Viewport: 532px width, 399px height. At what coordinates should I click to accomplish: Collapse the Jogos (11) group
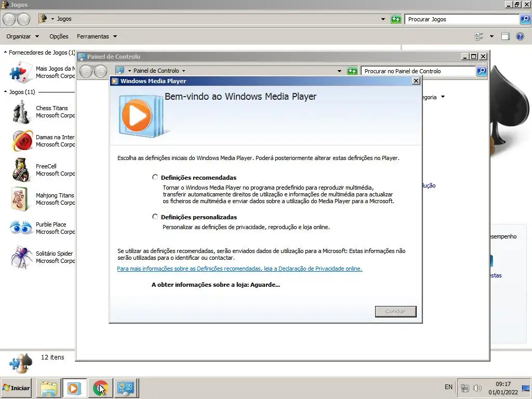click(x=5, y=91)
